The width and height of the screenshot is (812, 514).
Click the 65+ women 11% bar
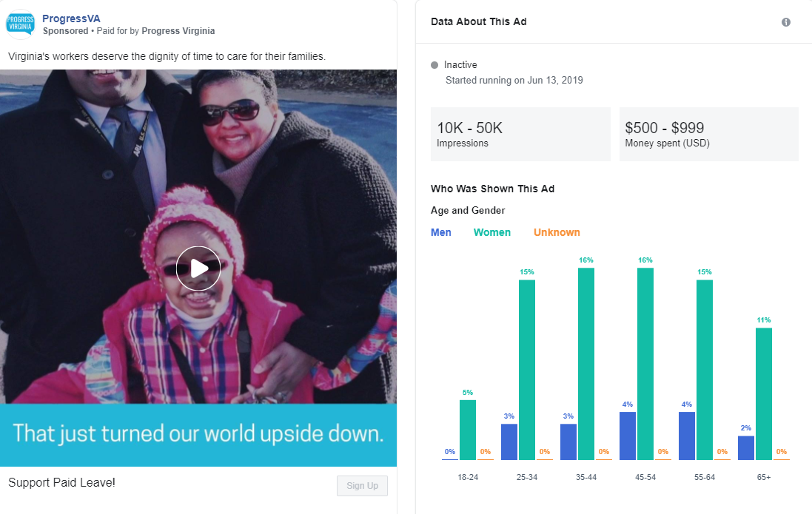point(764,393)
